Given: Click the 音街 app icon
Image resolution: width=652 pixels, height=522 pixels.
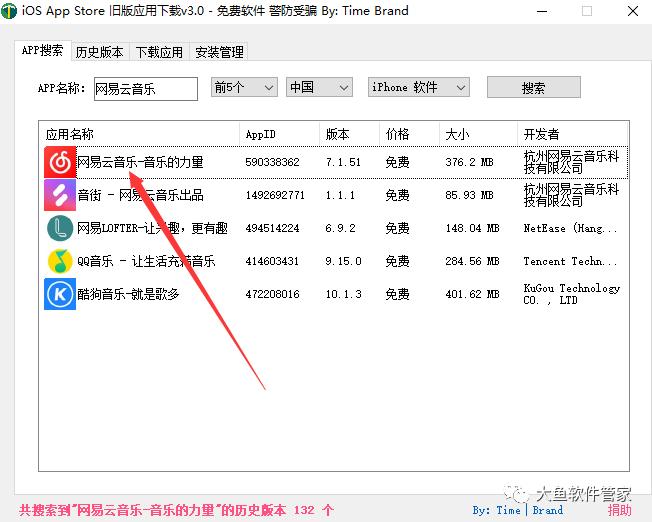Looking at the screenshot, I should [60, 195].
